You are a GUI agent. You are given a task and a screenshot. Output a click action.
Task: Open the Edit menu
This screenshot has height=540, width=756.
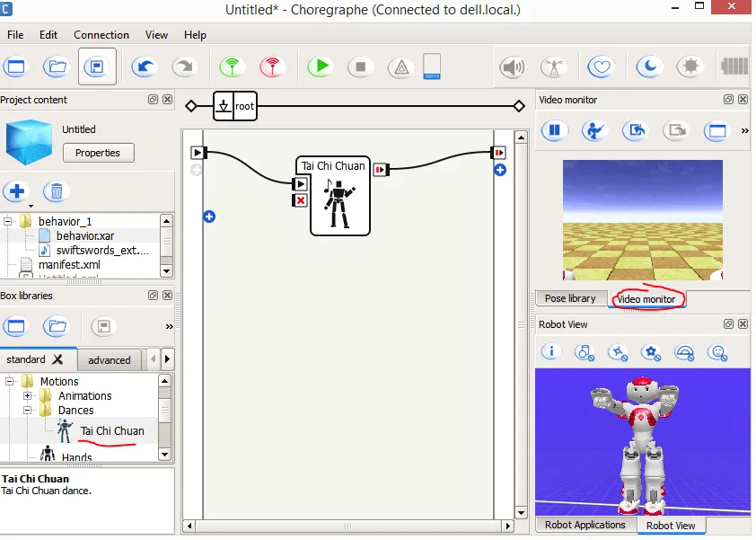(48, 35)
